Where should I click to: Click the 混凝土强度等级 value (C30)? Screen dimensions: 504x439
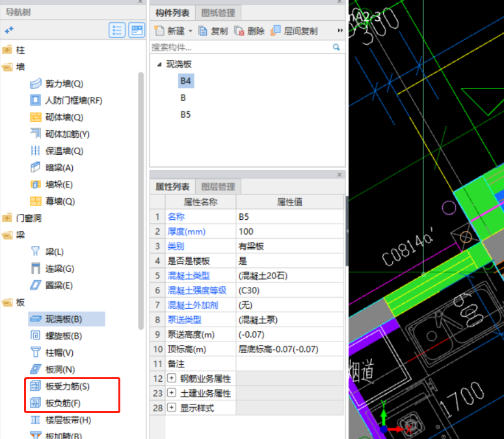tap(289, 291)
